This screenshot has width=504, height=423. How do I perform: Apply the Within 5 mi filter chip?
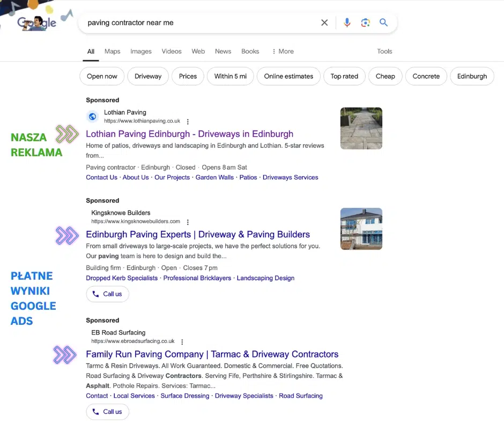point(231,76)
